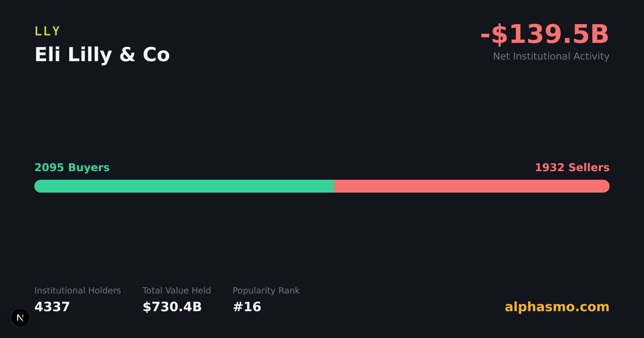Click the Institutional Holders label
The width and height of the screenshot is (644, 338).
(x=78, y=291)
